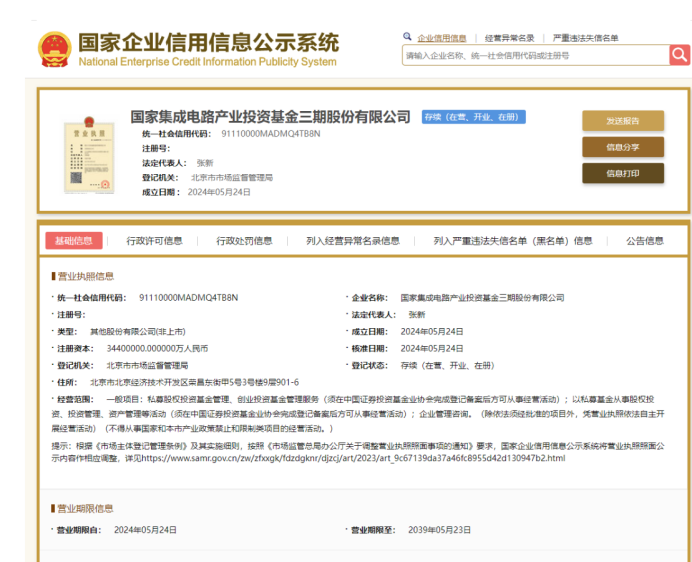The height and width of the screenshot is (562, 692).
Task: Click the 发送报告 button
Action: [623, 121]
